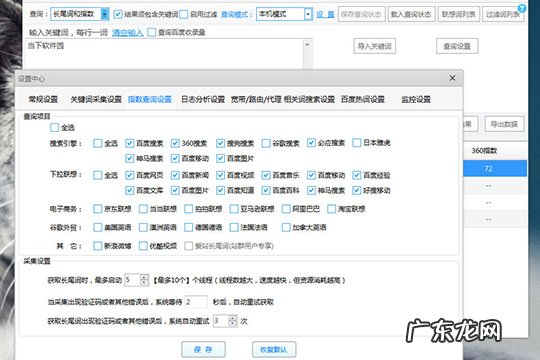Uncheck the 搜狗搜索 checkbox

221,143
